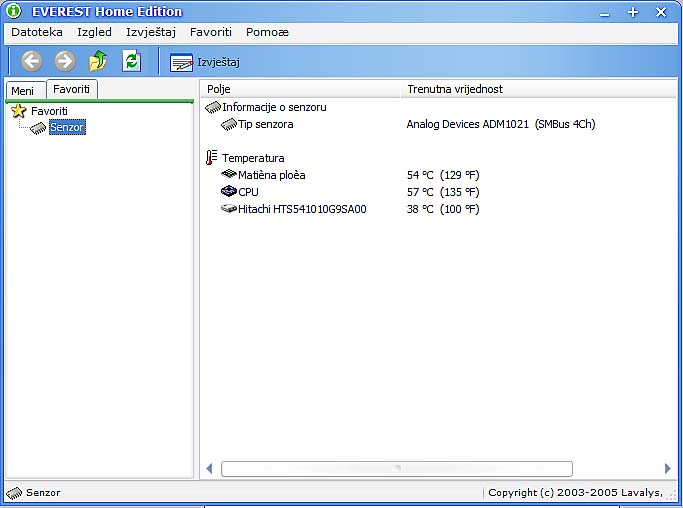
Task: Click the Informacije o senzoru group header
Action: [273, 107]
